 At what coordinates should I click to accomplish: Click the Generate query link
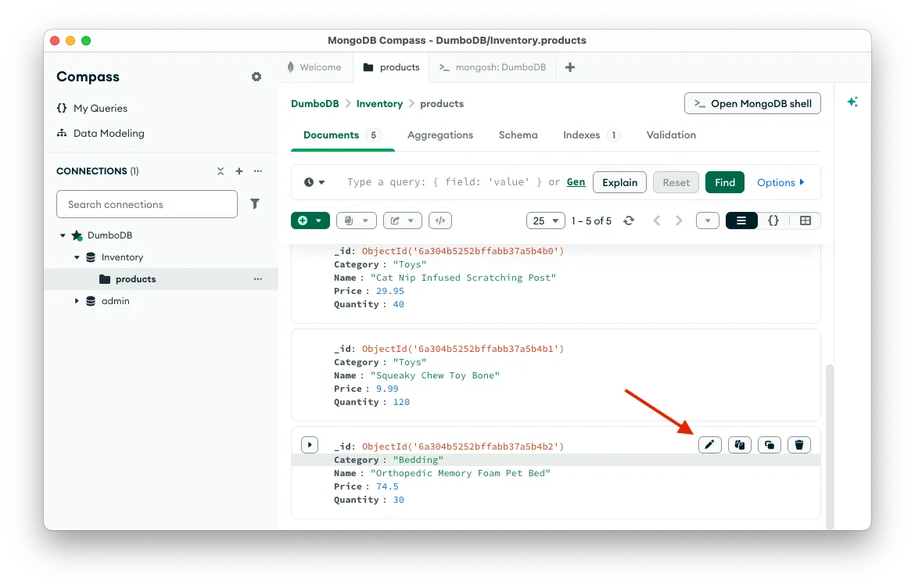pyautogui.click(x=576, y=182)
